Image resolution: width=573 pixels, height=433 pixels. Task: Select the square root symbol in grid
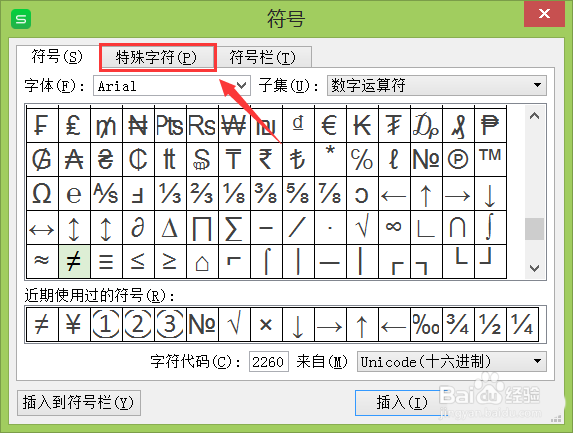point(362,228)
